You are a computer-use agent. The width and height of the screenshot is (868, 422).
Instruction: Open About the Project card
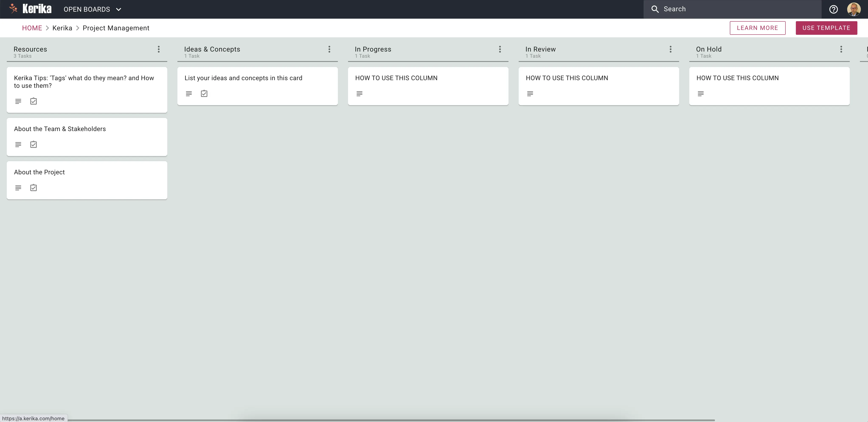[87, 180]
